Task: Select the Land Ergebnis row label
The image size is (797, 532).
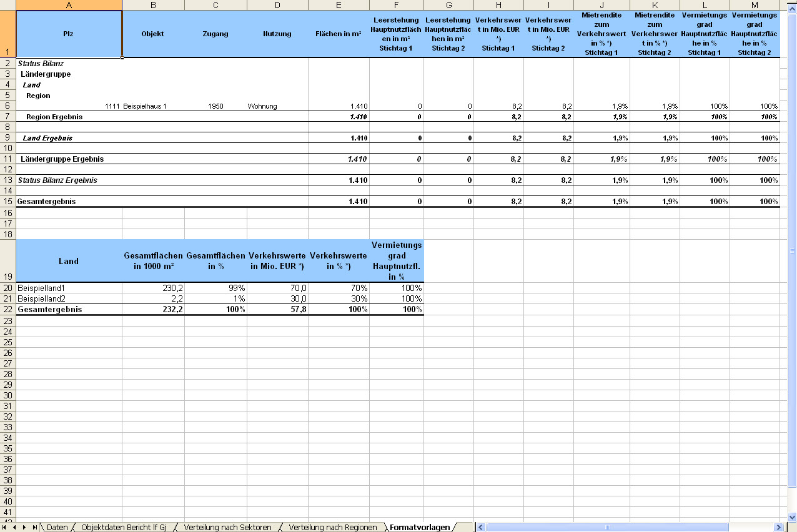Action: (x=69, y=138)
